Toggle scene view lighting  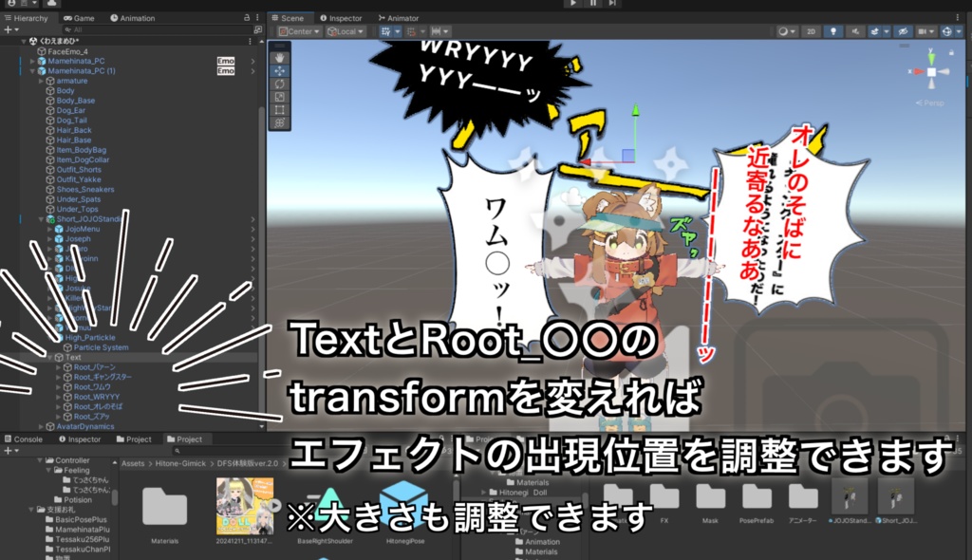[x=833, y=31]
